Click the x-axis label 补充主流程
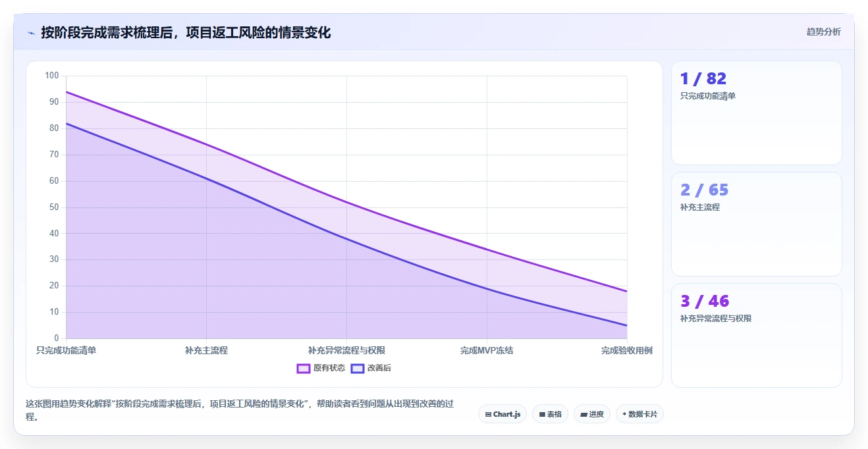The width and height of the screenshot is (868, 449). (x=206, y=350)
